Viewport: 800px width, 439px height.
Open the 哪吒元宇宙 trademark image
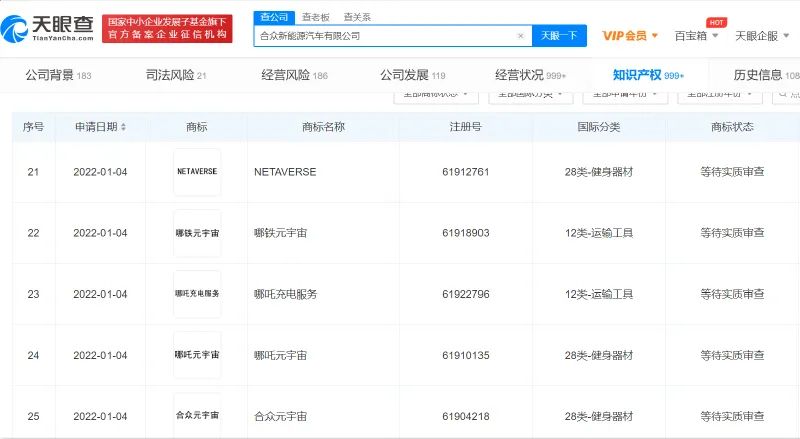tap(196, 355)
